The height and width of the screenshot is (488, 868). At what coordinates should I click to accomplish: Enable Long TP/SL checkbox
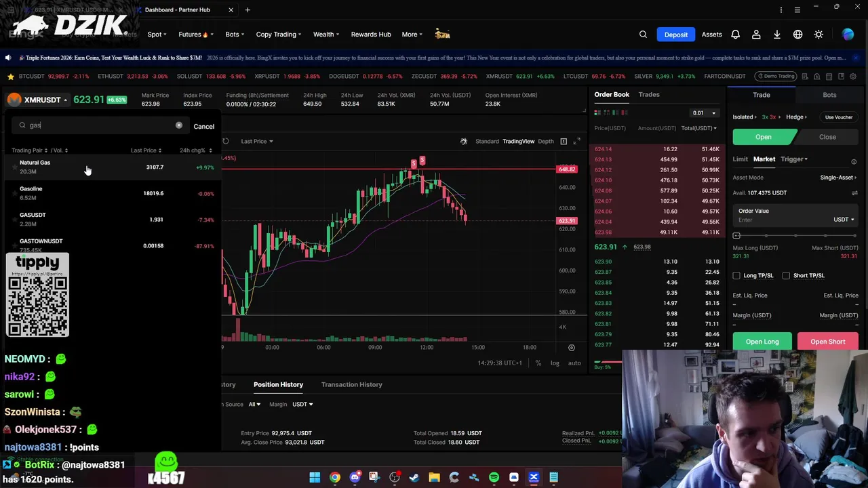tap(736, 276)
